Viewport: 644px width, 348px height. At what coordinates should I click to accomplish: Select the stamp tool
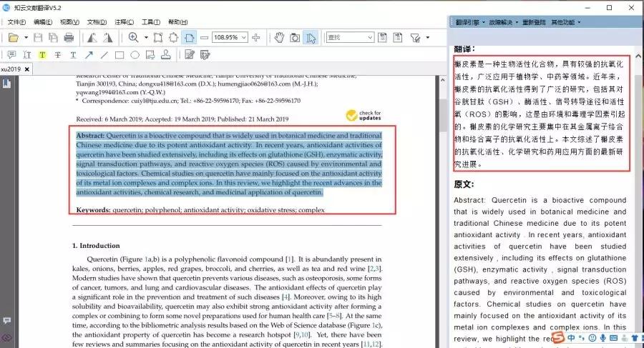point(166,54)
